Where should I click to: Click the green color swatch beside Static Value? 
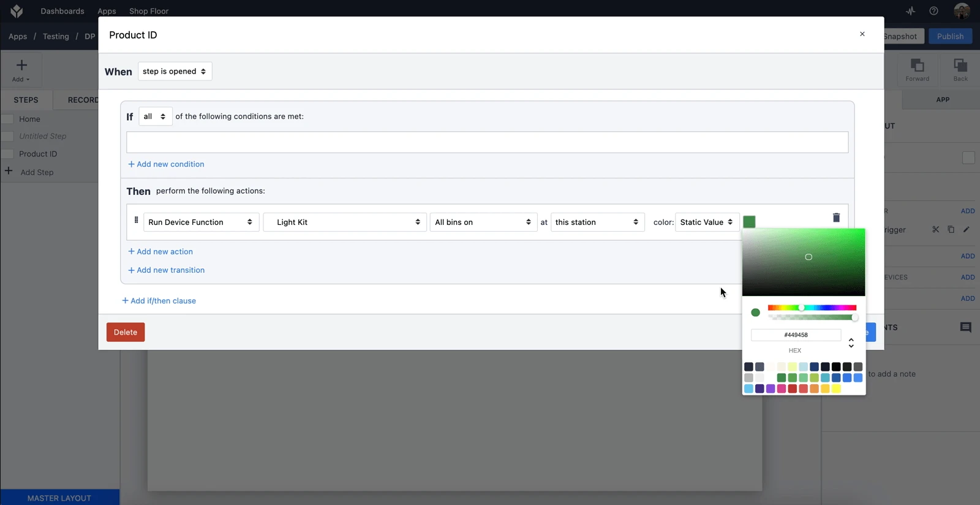(x=749, y=222)
